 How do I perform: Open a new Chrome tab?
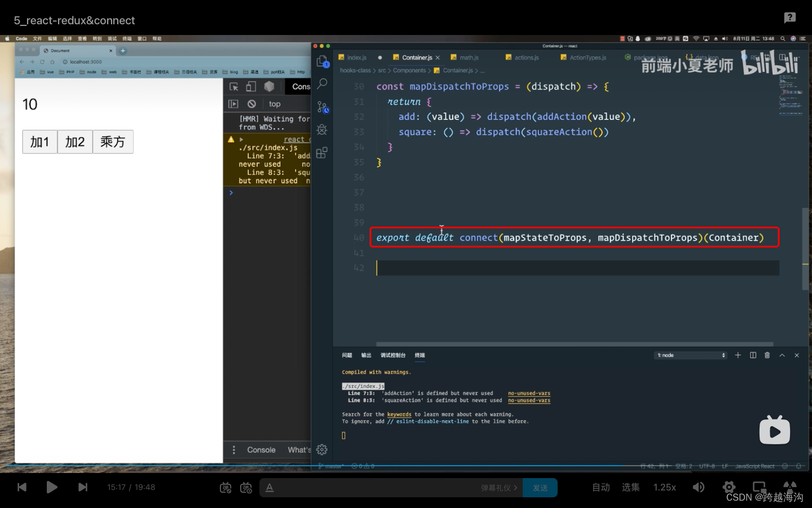pyautogui.click(x=123, y=50)
